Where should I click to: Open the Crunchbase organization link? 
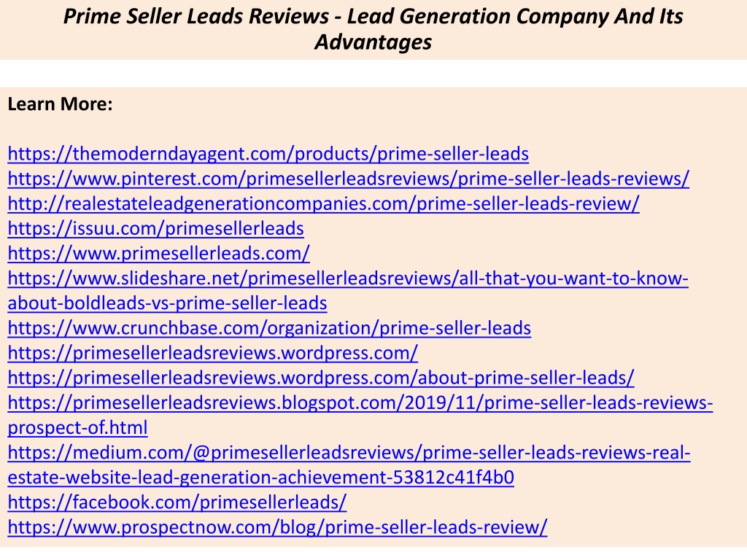pyautogui.click(x=269, y=328)
